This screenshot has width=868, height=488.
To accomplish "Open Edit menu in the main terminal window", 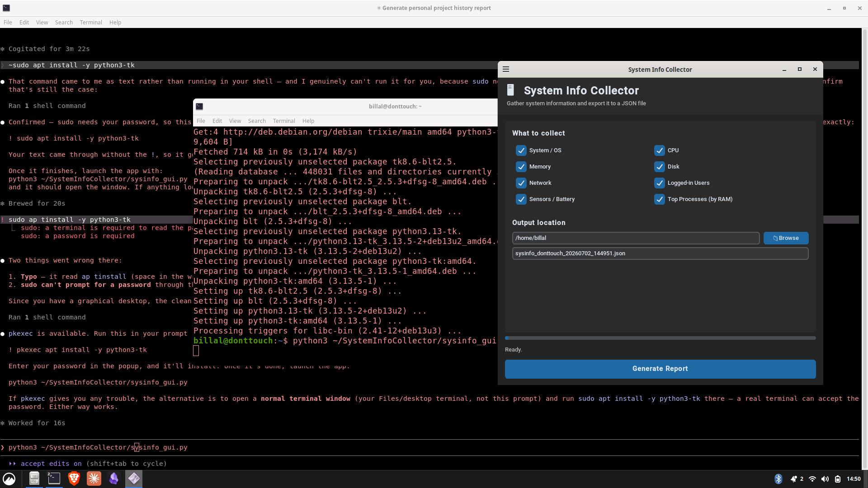I will pyautogui.click(x=24, y=22).
